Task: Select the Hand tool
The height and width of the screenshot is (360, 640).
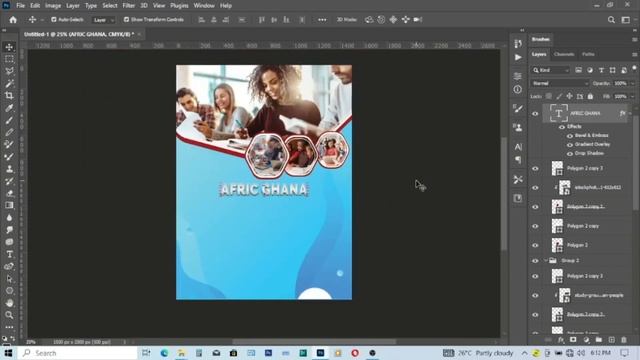Action: pyautogui.click(x=9, y=303)
